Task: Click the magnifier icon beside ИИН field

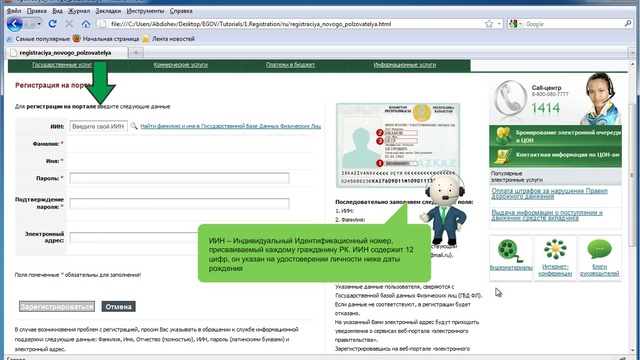Action: (134, 126)
